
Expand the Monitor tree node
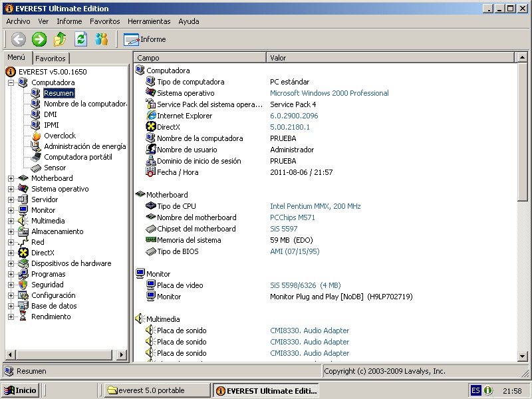[11, 210]
